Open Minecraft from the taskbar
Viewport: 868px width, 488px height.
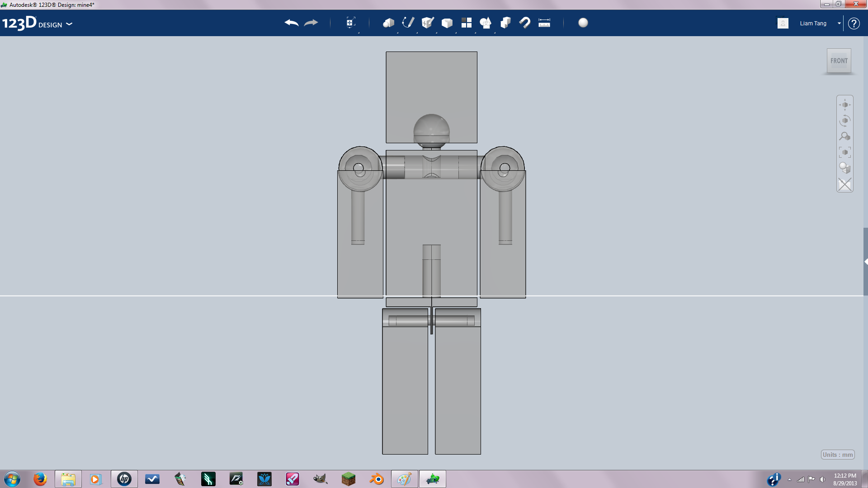(x=349, y=479)
